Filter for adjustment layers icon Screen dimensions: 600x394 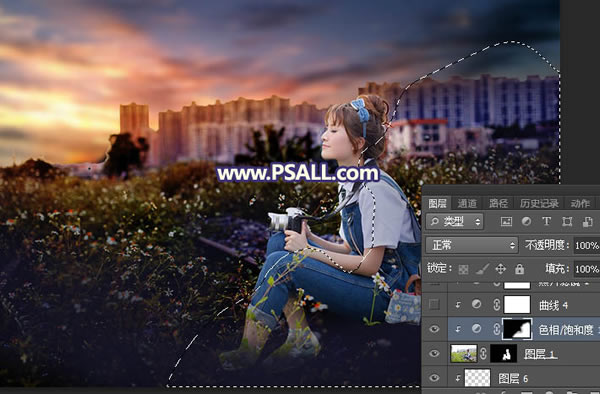pos(526,221)
